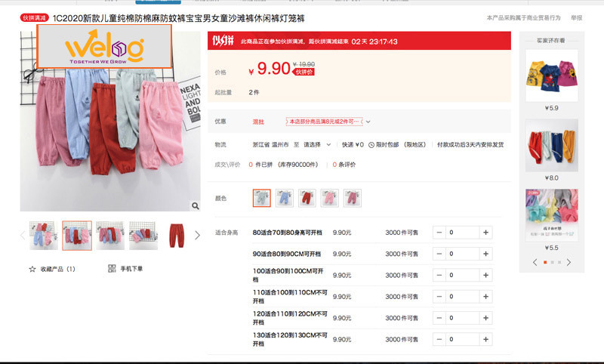
Task: Increase quantity for the 80 size row
Action: (x=485, y=233)
